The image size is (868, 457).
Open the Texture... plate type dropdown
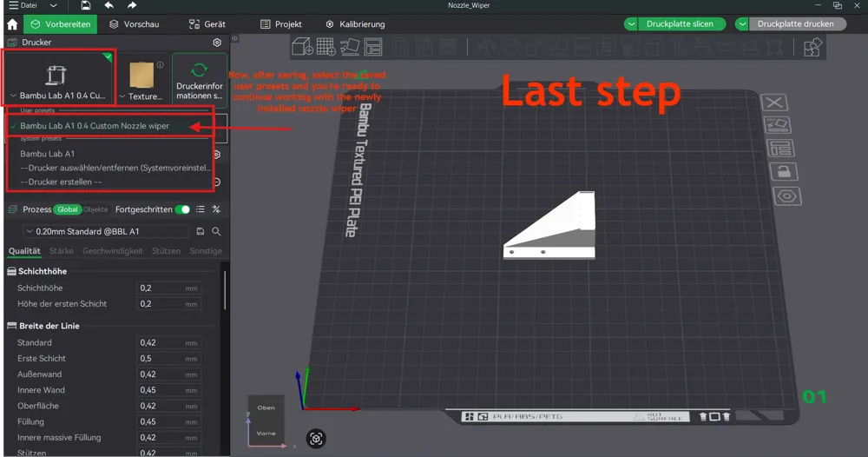pyautogui.click(x=142, y=77)
